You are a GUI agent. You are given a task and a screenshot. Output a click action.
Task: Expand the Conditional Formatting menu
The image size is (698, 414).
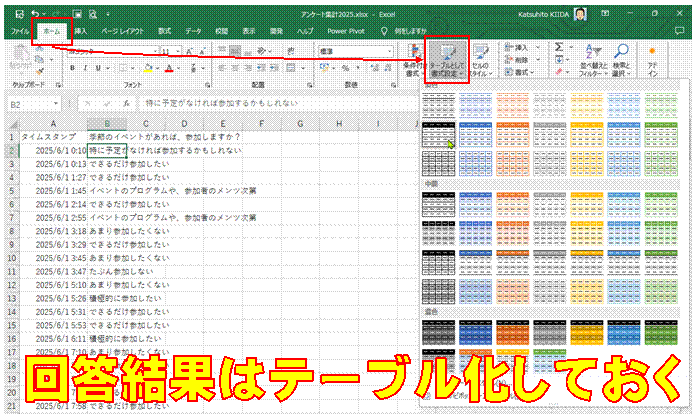[414, 60]
